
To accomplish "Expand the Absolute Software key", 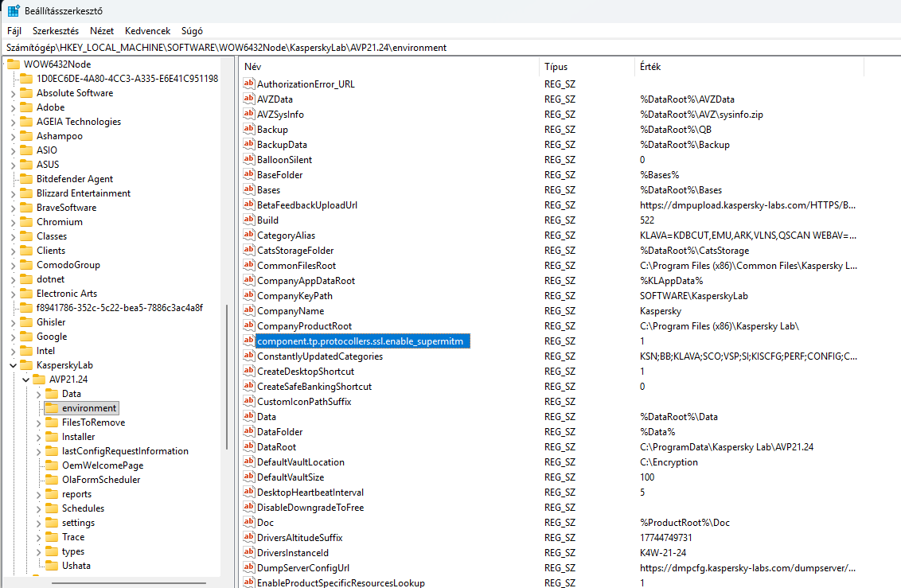I will 14,93.
